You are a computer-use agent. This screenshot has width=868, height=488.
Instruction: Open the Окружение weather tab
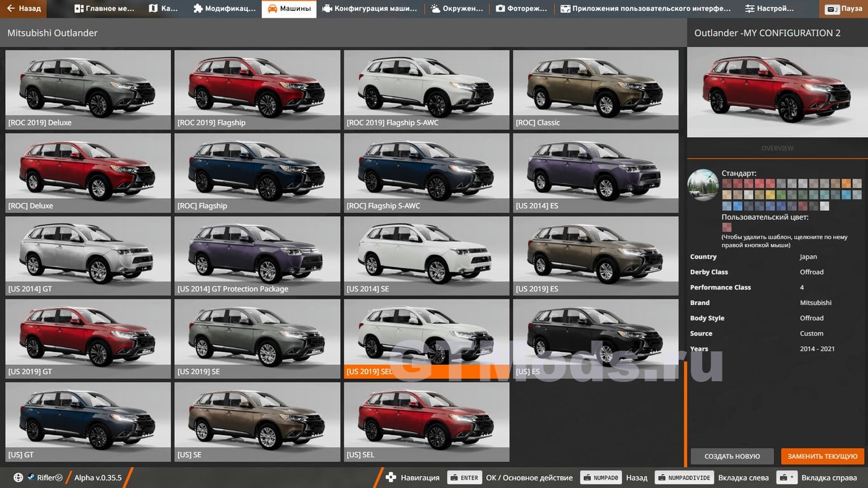(457, 9)
